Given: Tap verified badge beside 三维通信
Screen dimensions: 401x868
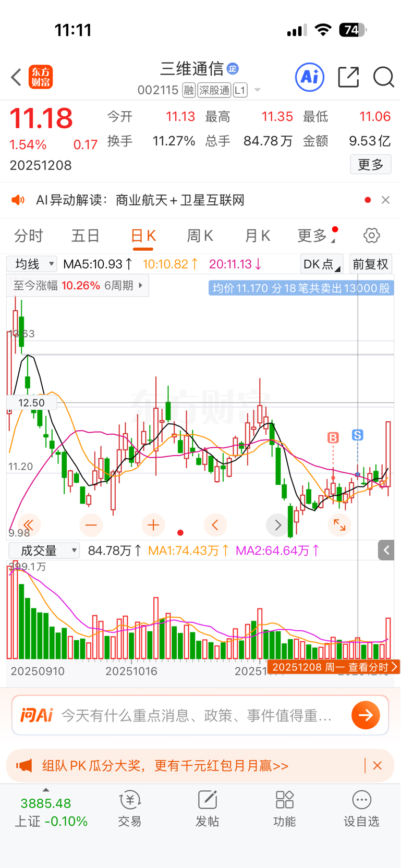Looking at the screenshot, I should tap(233, 68).
